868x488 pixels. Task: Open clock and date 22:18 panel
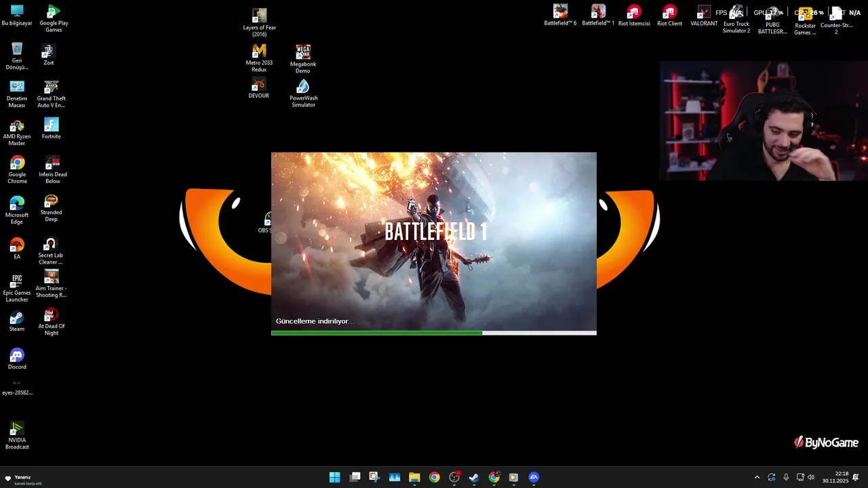[835, 477]
